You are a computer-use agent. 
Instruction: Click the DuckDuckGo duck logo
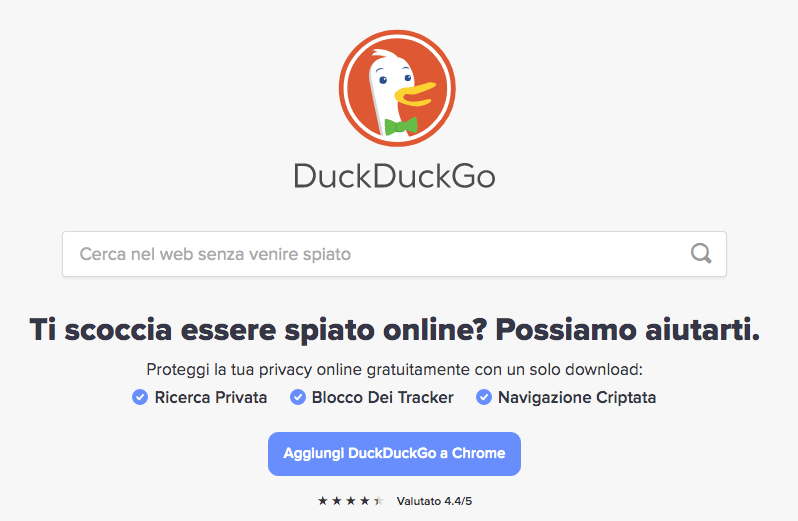pos(397,88)
